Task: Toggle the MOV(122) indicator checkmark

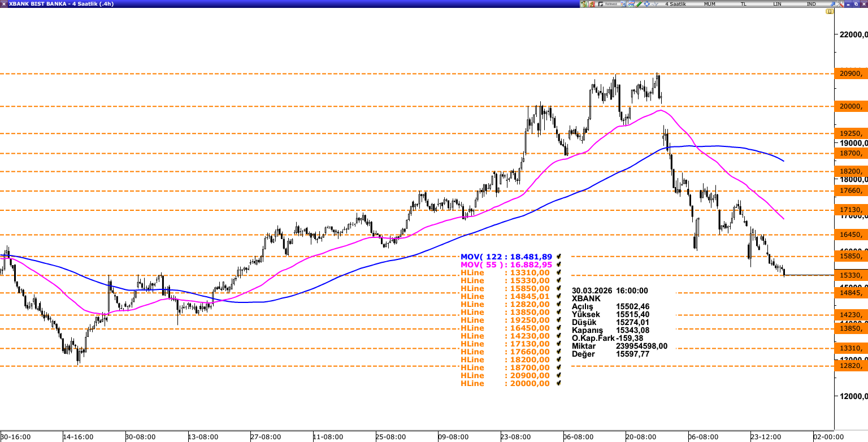Action: click(x=558, y=257)
